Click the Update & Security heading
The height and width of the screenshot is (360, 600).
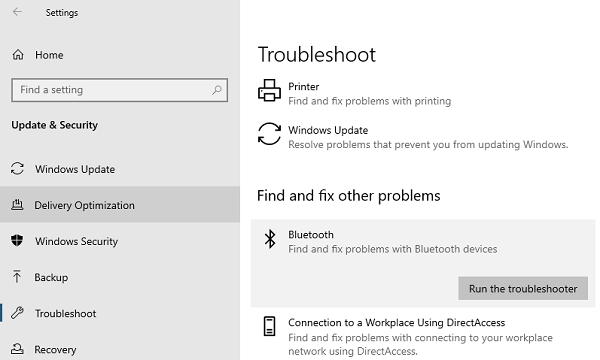pos(54,125)
